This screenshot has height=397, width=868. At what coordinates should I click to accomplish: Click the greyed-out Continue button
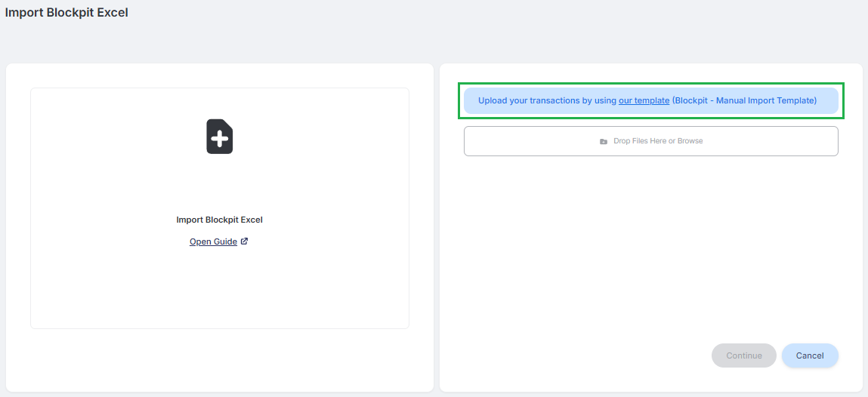pos(744,355)
